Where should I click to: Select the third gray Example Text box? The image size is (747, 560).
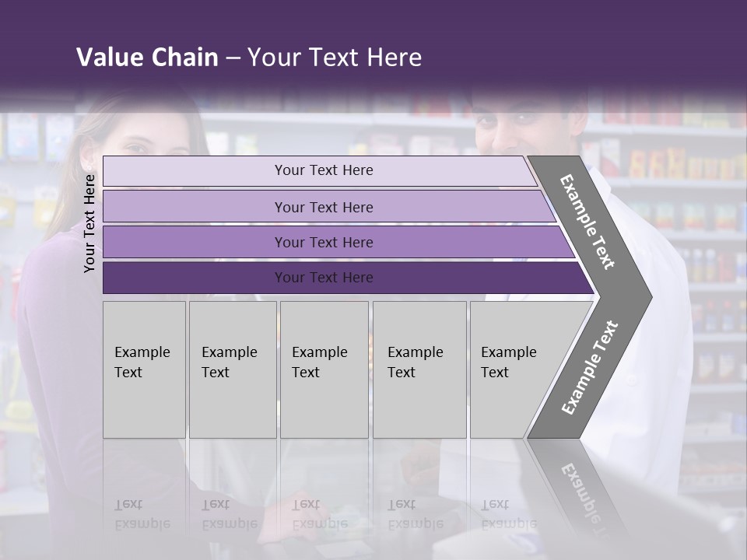pyautogui.click(x=324, y=369)
